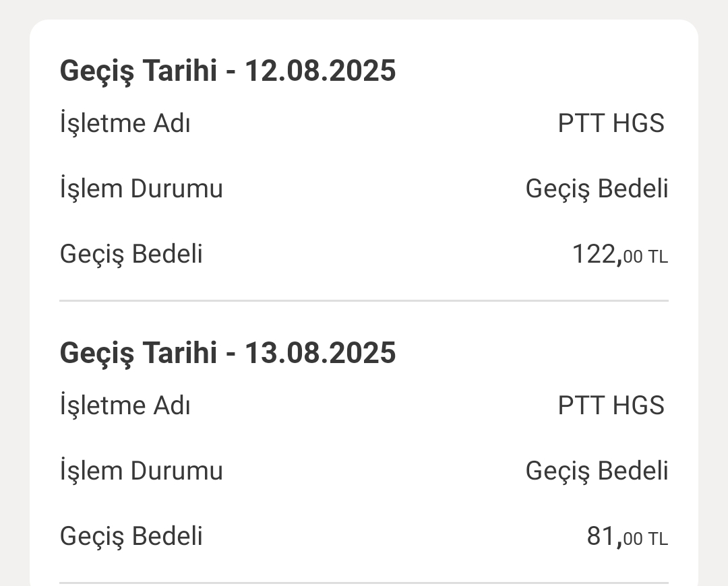728x586 pixels.
Task: Click divider line below the 122,00 TL row
Action: tap(364, 300)
